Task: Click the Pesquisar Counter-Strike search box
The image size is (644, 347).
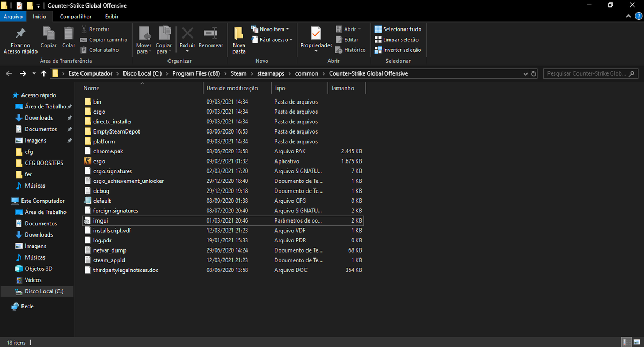Action: [590, 73]
